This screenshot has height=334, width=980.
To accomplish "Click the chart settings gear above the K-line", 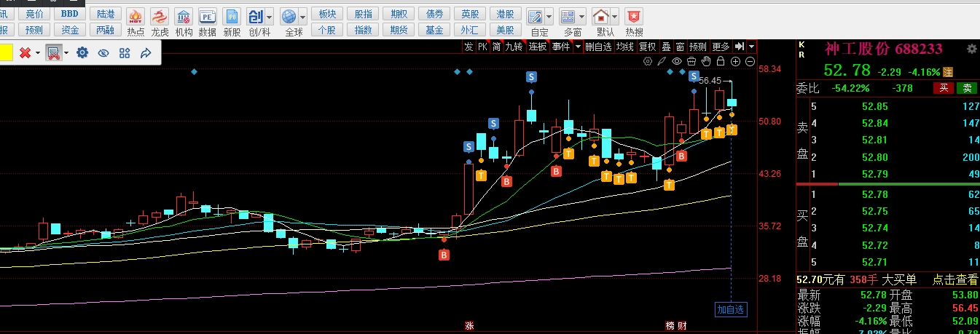I will click(648, 61).
